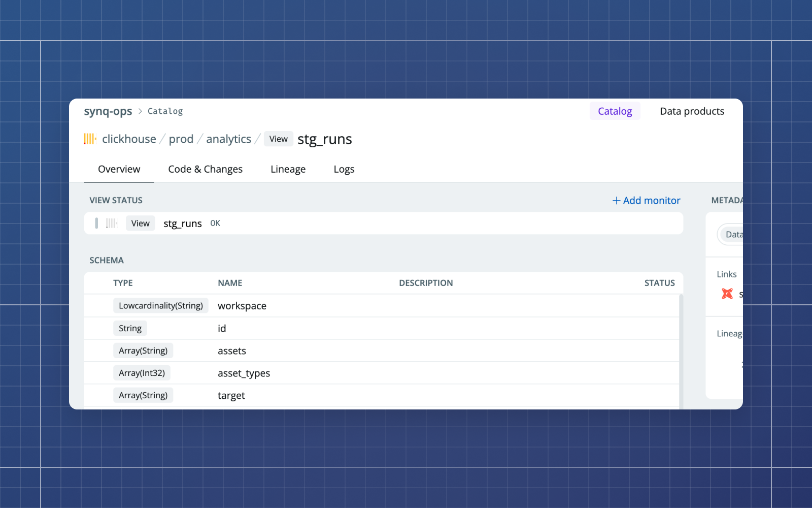This screenshot has width=812, height=508.
Task: Select the asset_types column name
Action: [244, 373]
